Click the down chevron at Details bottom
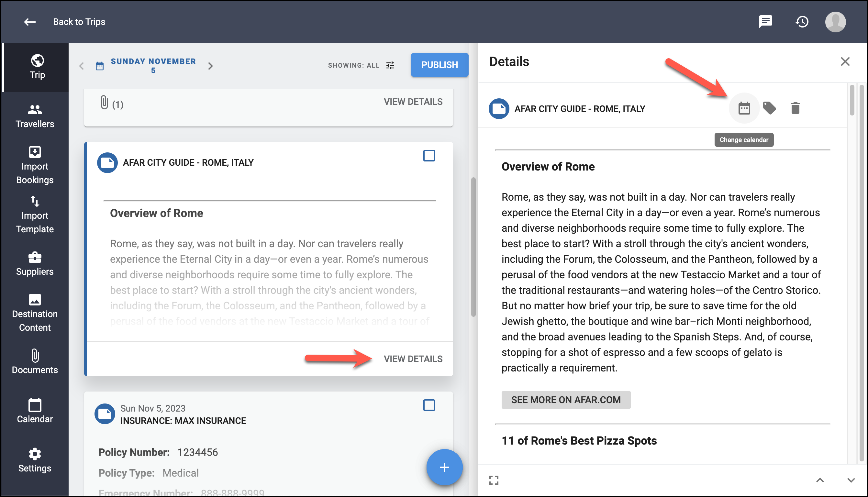The image size is (868, 497). (851, 480)
